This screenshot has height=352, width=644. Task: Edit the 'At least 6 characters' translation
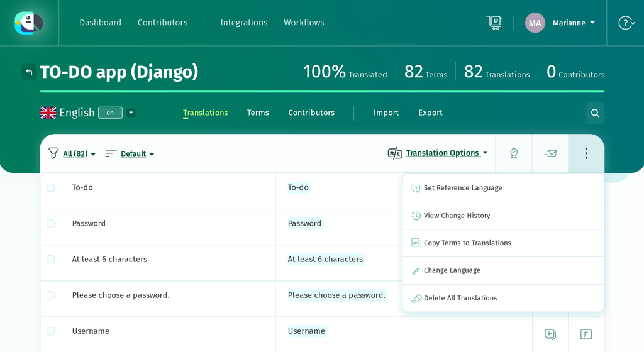point(325,259)
